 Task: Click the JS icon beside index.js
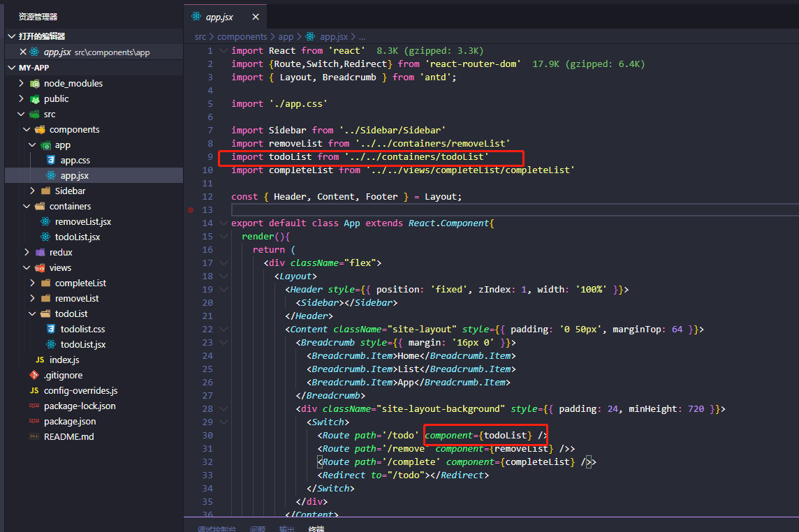point(40,360)
